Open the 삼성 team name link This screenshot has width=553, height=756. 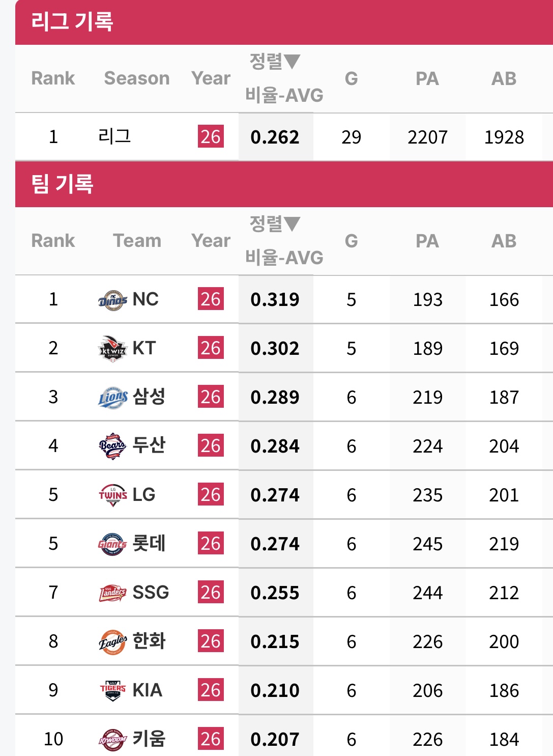149,397
